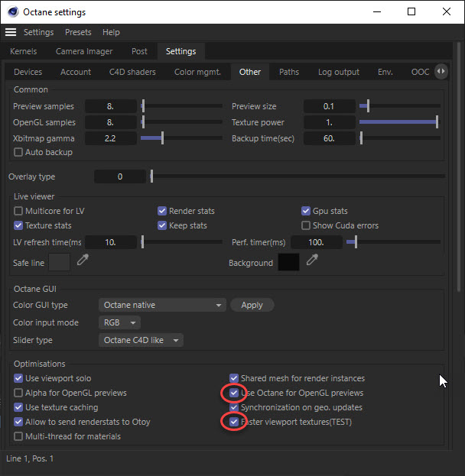Image resolution: width=465 pixels, height=476 pixels.
Task: Disable the Gpu stats checkbox
Action: click(306, 211)
